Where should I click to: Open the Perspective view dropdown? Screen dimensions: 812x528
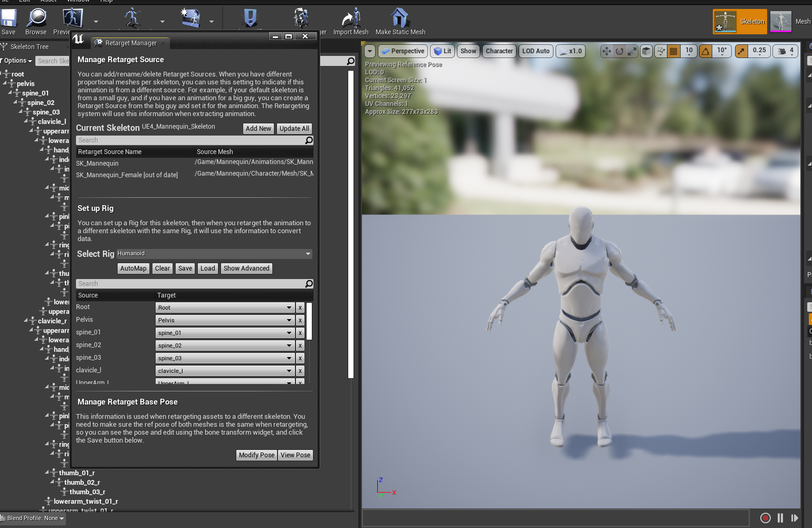(403, 51)
